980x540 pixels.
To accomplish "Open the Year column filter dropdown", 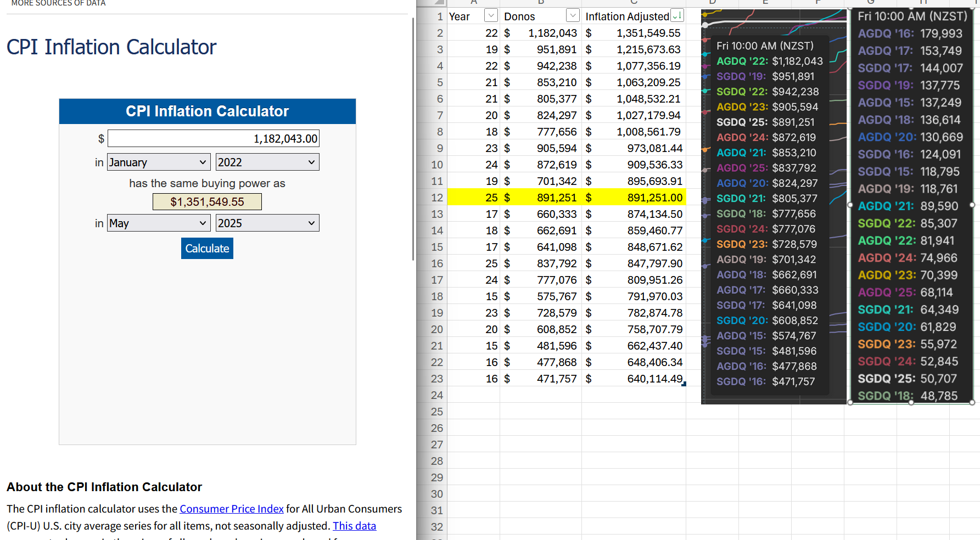I will click(x=491, y=16).
